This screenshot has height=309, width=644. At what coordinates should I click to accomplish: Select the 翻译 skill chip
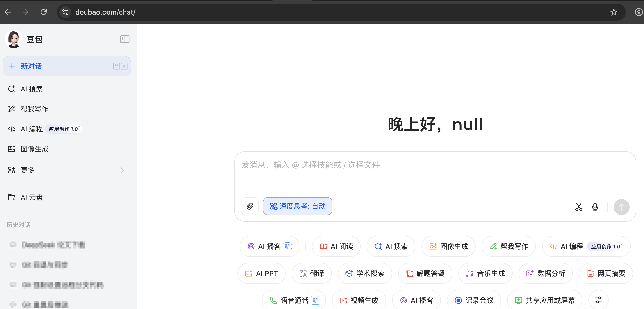coord(312,273)
